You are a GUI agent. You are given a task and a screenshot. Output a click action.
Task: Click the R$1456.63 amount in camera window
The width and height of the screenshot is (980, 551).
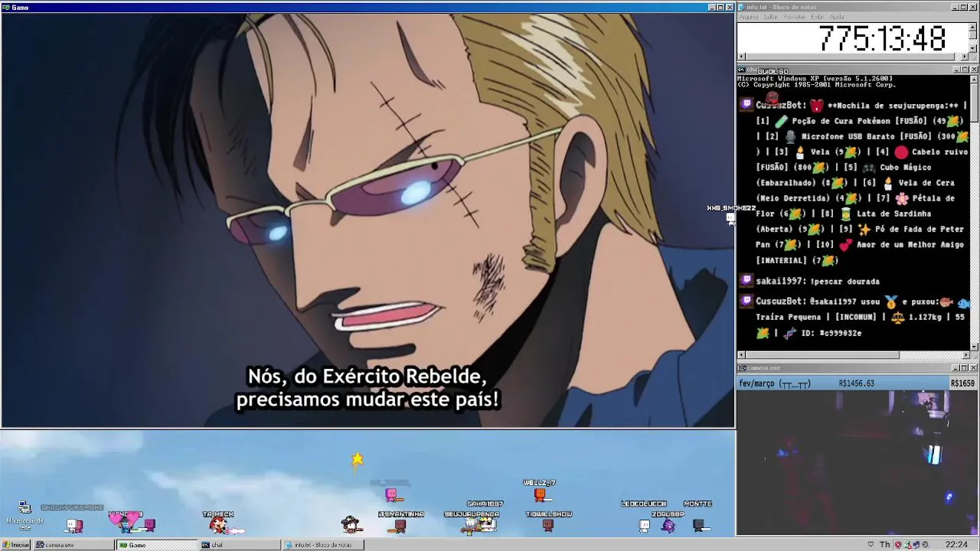[857, 383]
